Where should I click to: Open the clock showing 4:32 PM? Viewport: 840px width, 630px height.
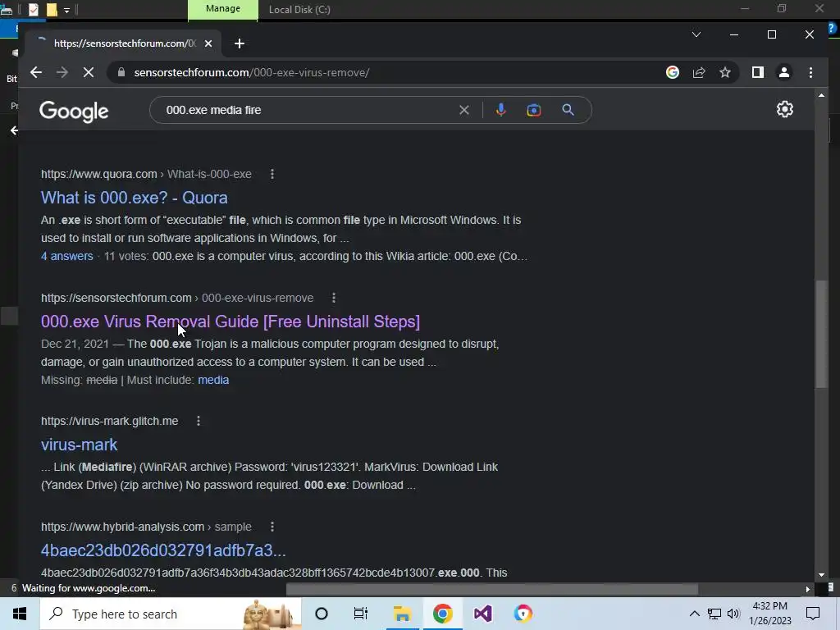click(769, 614)
